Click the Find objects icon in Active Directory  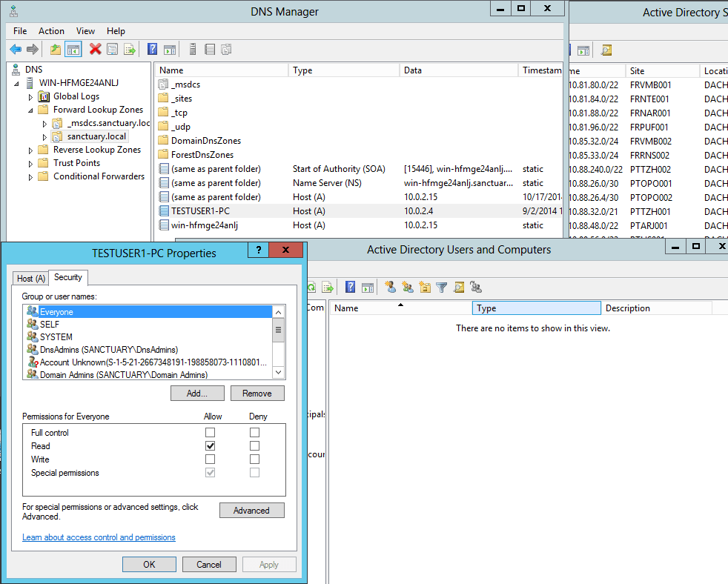click(x=458, y=287)
